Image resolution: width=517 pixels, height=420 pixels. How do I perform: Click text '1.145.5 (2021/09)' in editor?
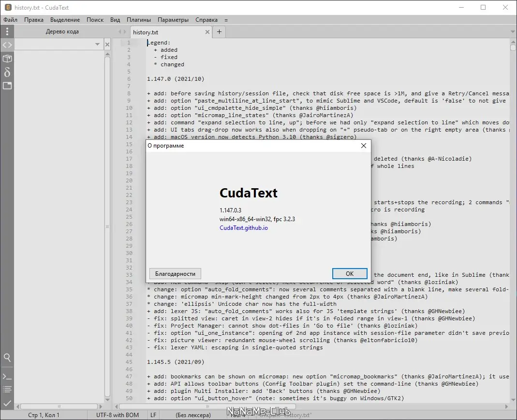click(176, 362)
